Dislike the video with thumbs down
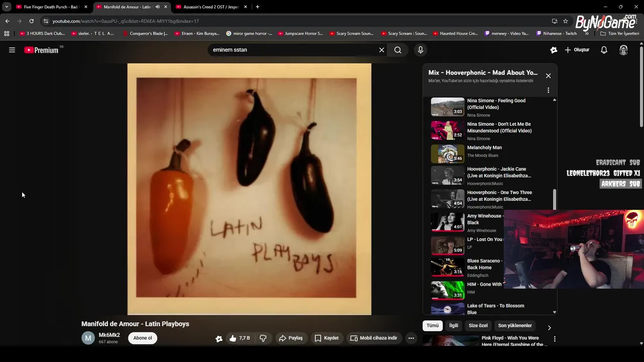 [263, 338]
